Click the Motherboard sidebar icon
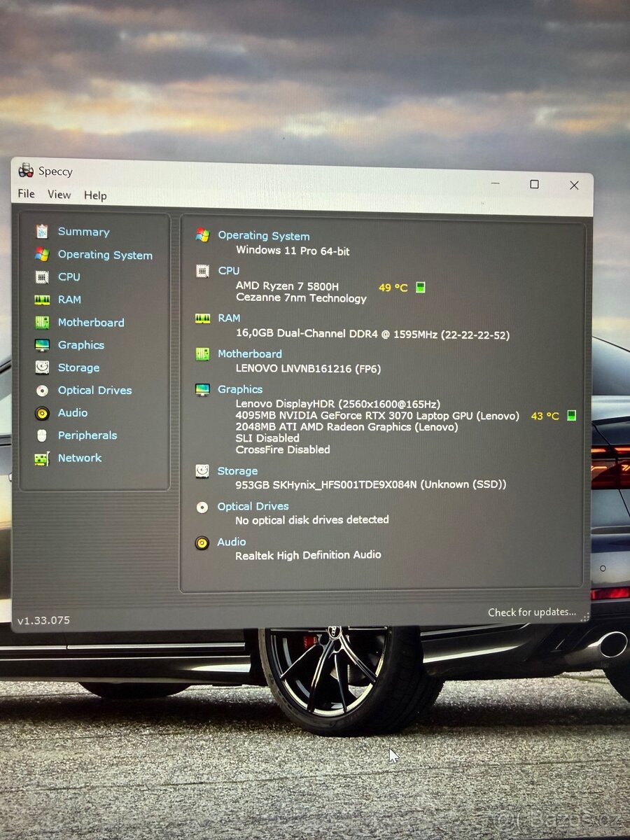This screenshot has height=840, width=630. pyautogui.click(x=42, y=322)
